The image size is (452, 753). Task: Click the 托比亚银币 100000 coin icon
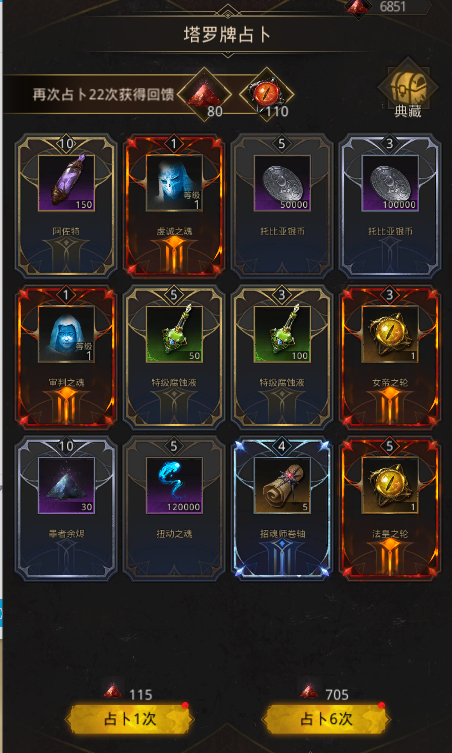[390, 183]
